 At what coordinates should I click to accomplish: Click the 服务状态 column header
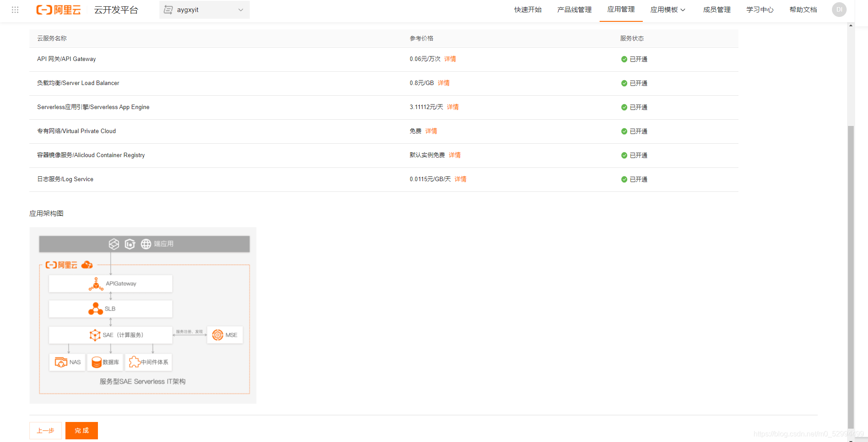click(632, 38)
